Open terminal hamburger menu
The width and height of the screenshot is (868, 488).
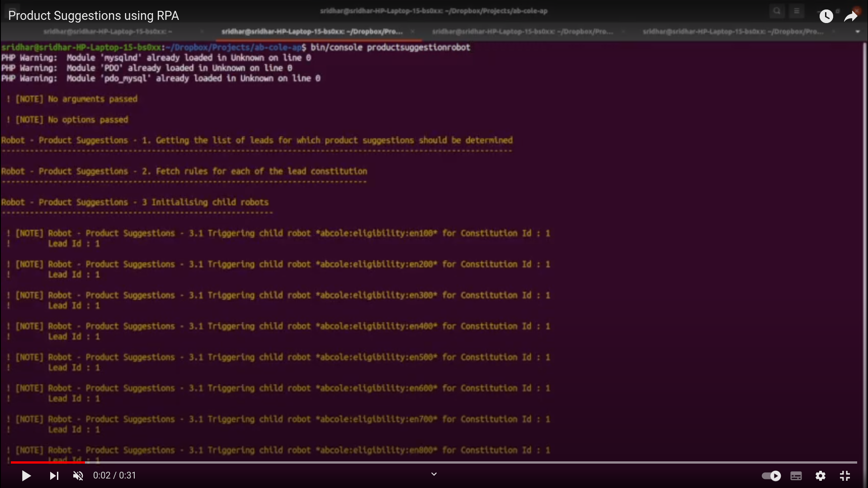coord(797,11)
